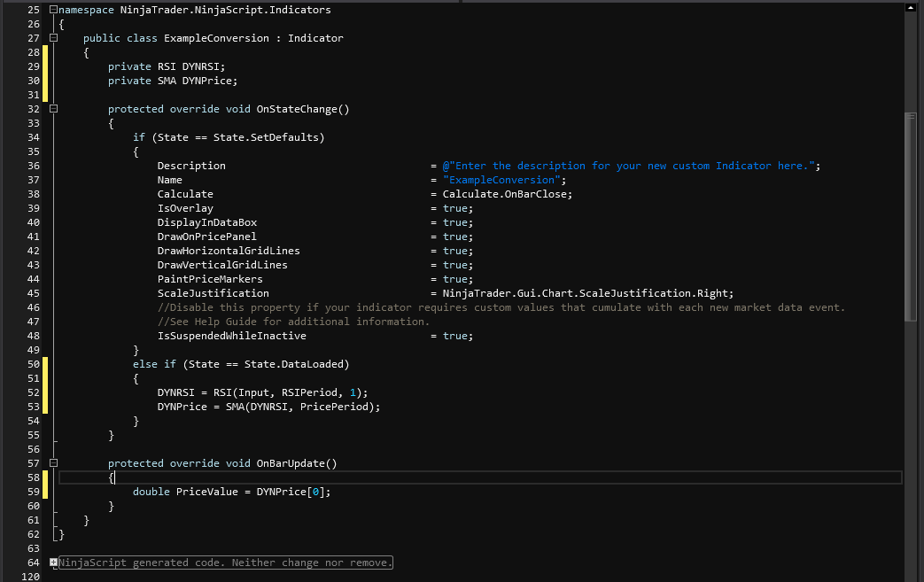Image resolution: width=924 pixels, height=582 pixels.
Task: Click the IsSuspendedWhileInactive property name
Action: (x=231, y=336)
